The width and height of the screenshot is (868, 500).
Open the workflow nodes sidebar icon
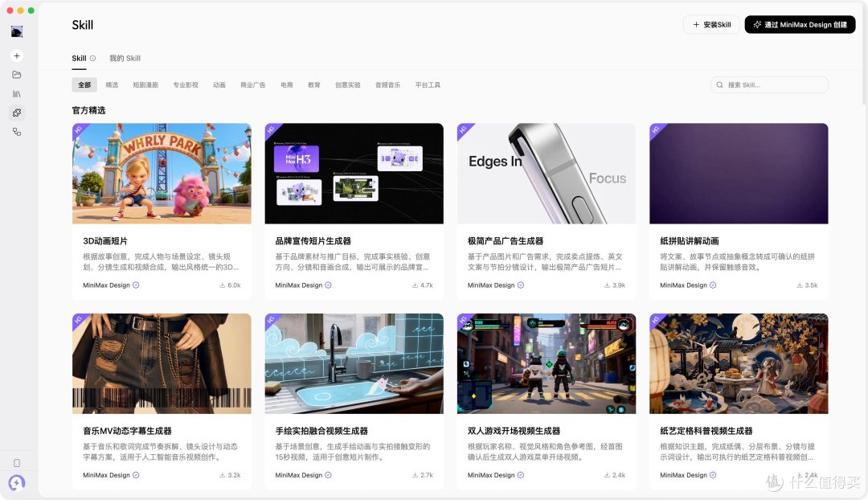(x=17, y=132)
